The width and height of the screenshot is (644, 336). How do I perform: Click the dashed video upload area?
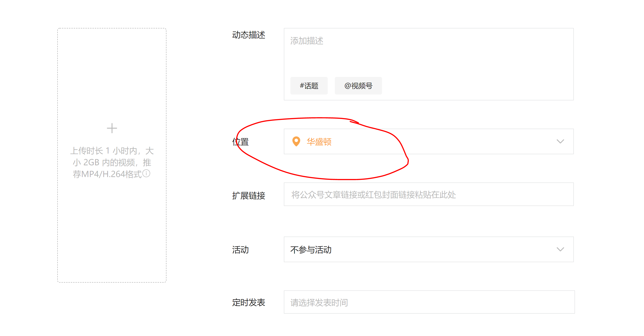112,225
